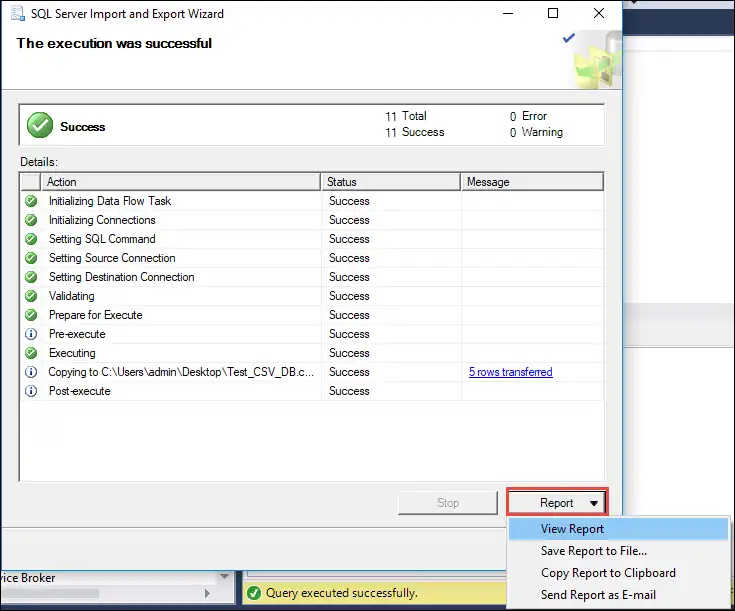Select the Prepare for Execute row text
Viewport: 735px width, 611px height.
pos(96,315)
